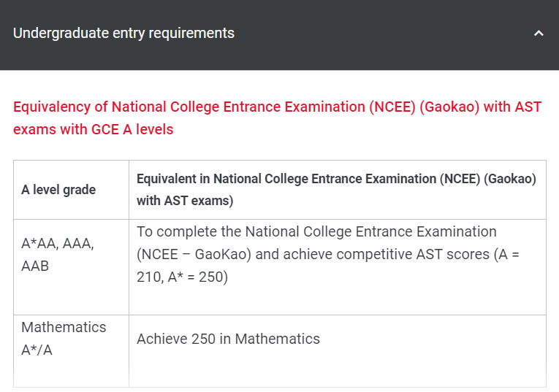
Task: Click the "AAB" grade text
Action: pyautogui.click(x=35, y=266)
